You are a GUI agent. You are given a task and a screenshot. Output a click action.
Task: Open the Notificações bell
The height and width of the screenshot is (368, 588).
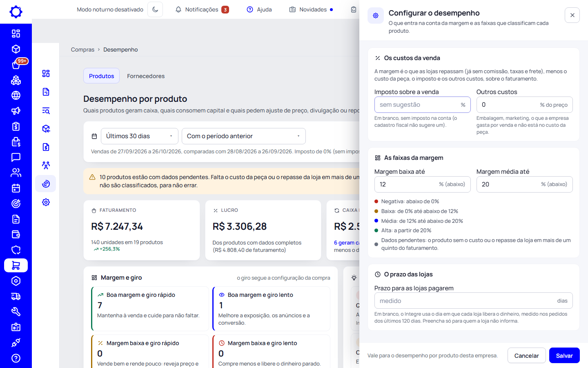point(202,9)
